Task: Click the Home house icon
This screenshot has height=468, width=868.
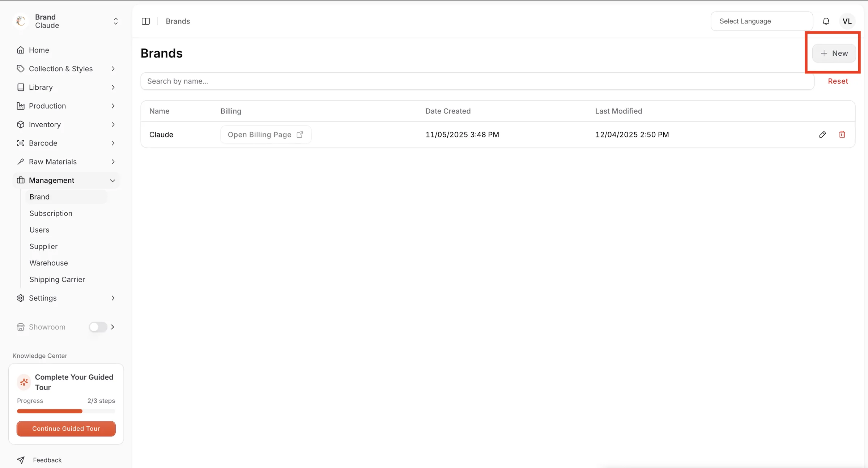Action: tap(21, 50)
